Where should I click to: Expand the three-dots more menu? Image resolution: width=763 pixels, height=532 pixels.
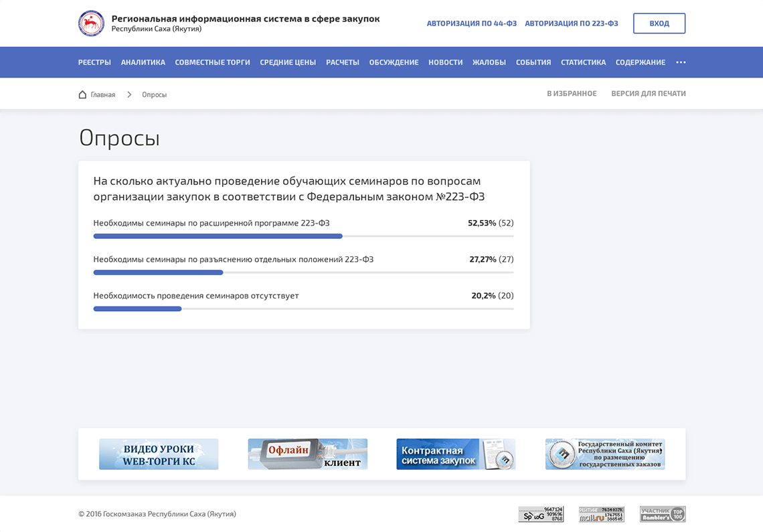click(681, 62)
